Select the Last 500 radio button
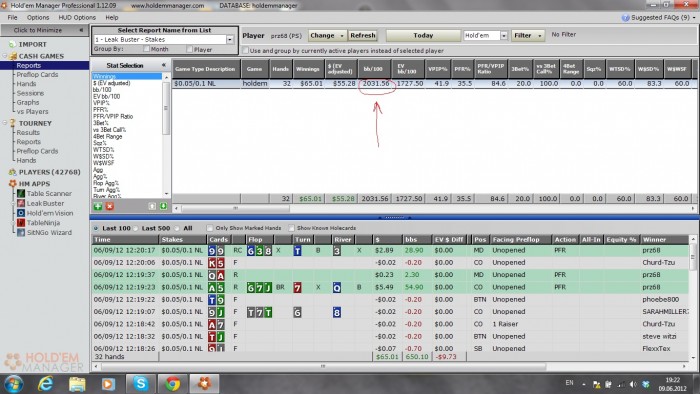This screenshot has height=394, width=700. click(x=135, y=228)
